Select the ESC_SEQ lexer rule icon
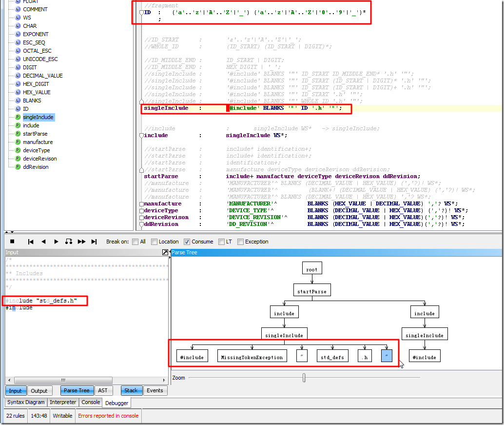Image resolution: width=504 pixels, height=425 pixels. pyautogui.click(x=18, y=42)
